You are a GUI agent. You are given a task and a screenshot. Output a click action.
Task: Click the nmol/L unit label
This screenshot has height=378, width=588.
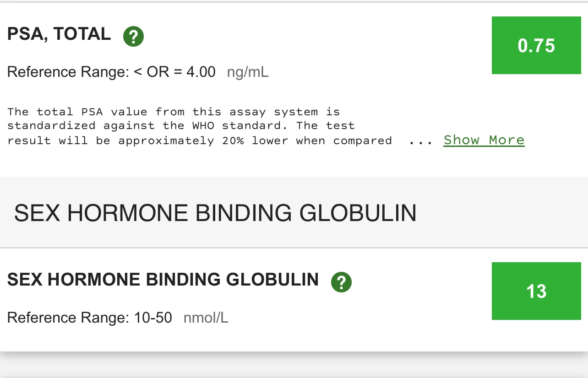click(x=206, y=318)
